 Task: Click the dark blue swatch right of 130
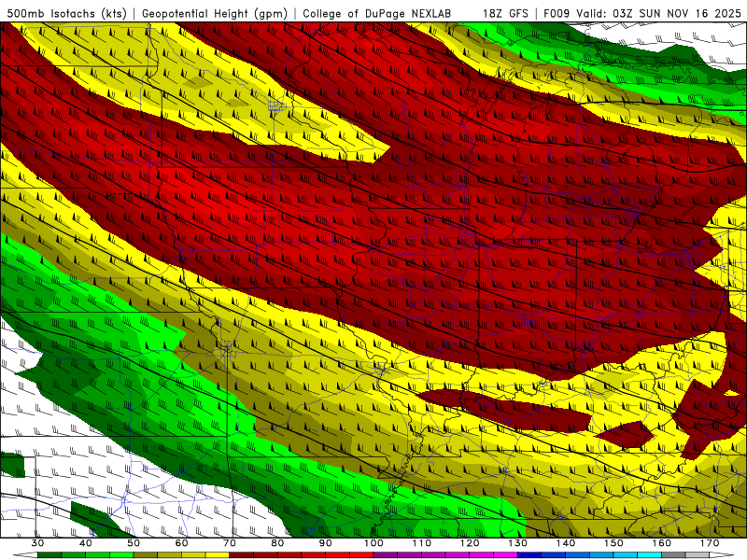click(x=529, y=555)
